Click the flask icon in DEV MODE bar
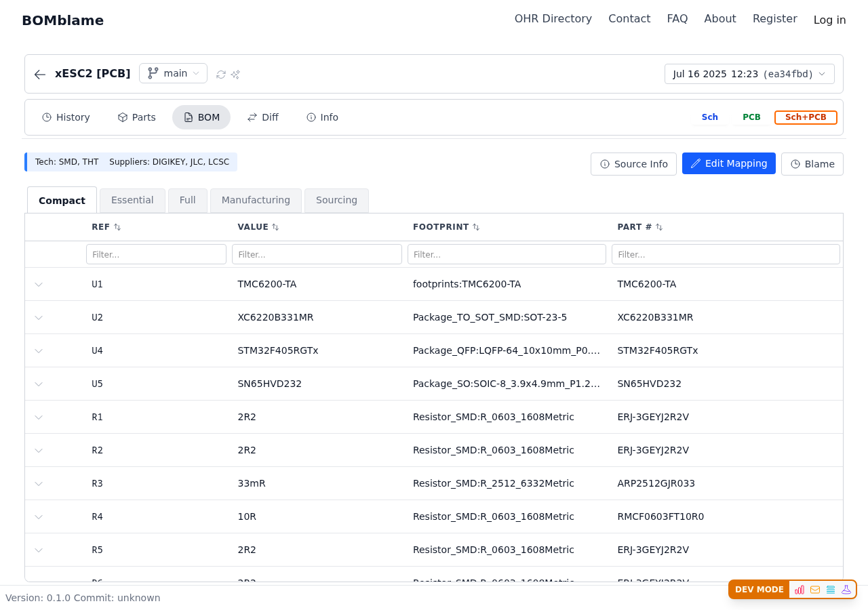The image size is (868, 610). 846,590
